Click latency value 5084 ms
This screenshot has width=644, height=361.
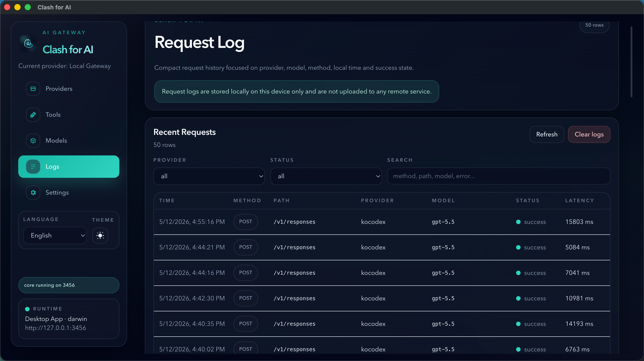tap(578, 248)
